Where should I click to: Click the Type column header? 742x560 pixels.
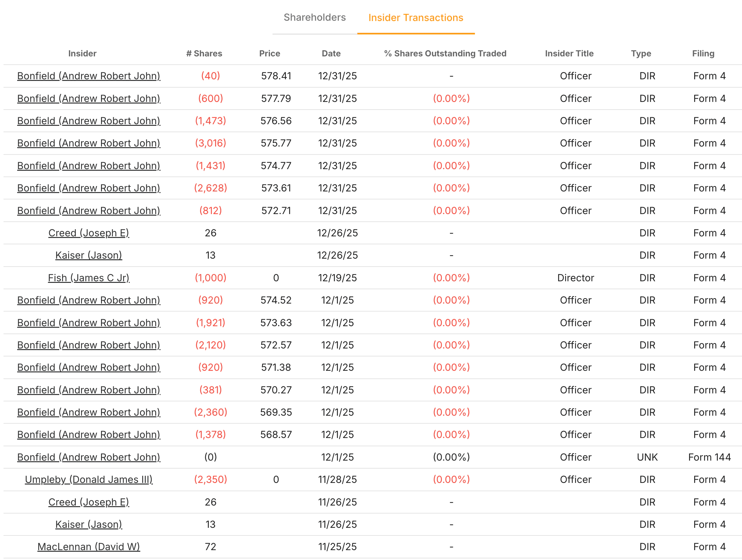pos(641,53)
